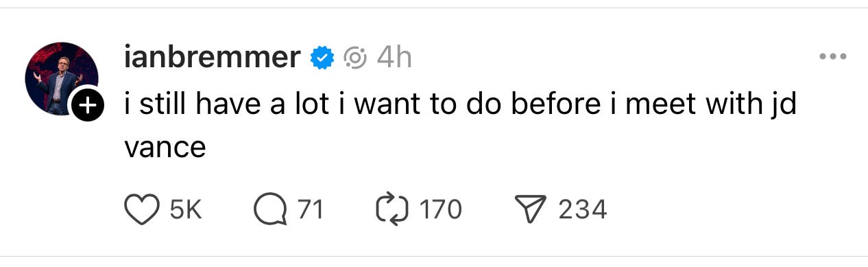Viewport: 868px width, 267px height.
Task: View who liked via the 5K count
Action: 185,209
